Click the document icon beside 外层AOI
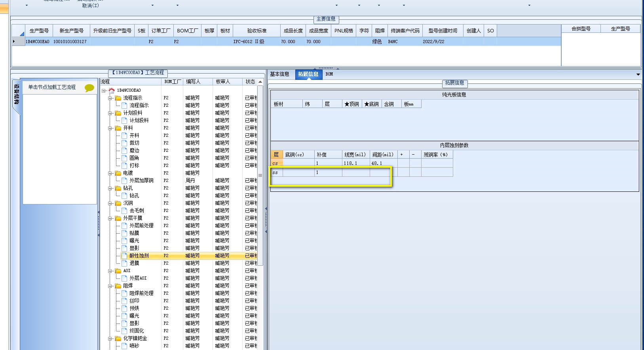Image resolution: width=644 pixels, height=350 pixels. pos(124,278)
